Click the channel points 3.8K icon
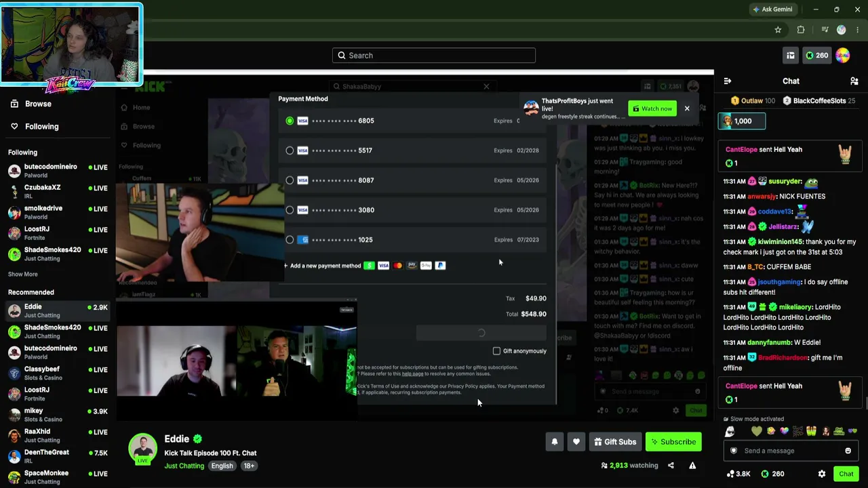 [x=730, y=474]
